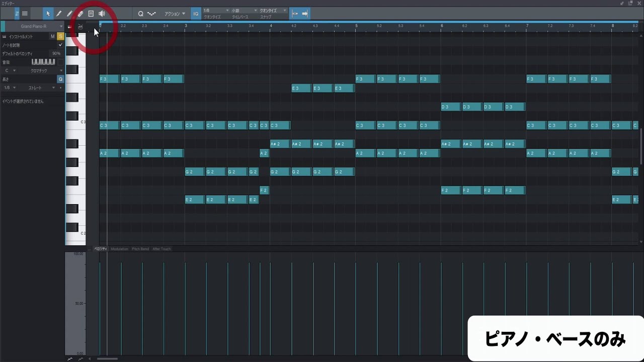The height and width of the screenshot is (362, 644).
Task: Click the humanize wave icon beside Q
Action: pos(151,14)
